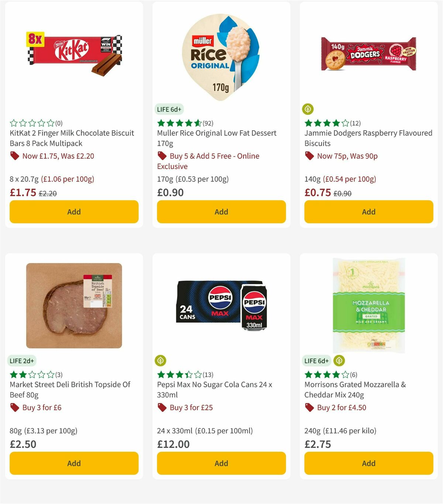Click the Jammie Dodgers product image
Image resolution: width=443 pixels, height=504 pixels.
(x=368, y=53)
